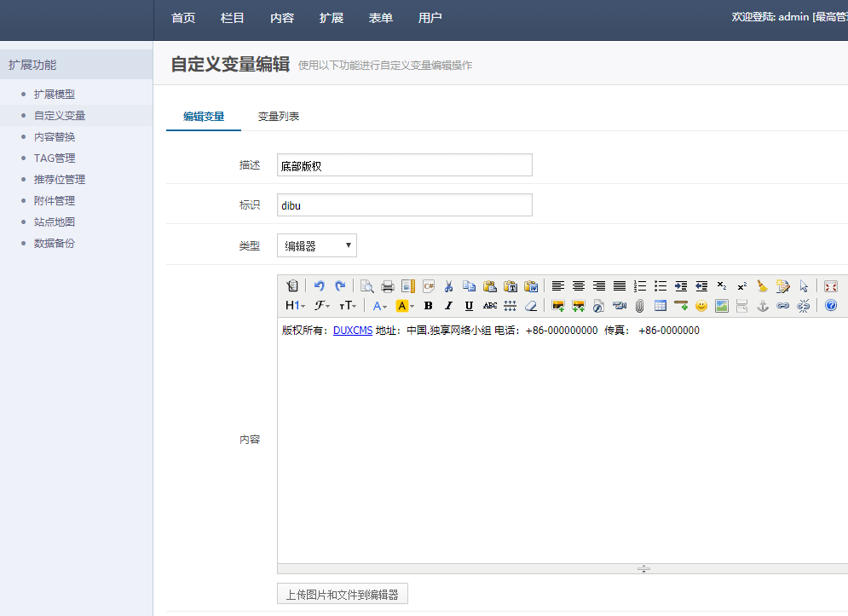The height and width of the screenshot is (616, 848).
Task: Insert a horizontal rule
Action: coord(681,306)
